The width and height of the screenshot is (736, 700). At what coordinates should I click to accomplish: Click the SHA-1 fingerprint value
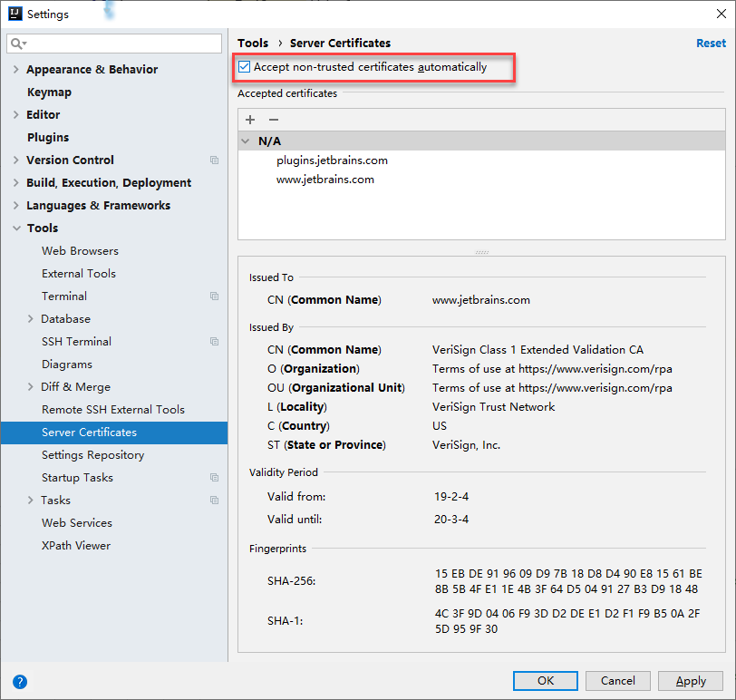pyautogui.click(x=567, y=621)
